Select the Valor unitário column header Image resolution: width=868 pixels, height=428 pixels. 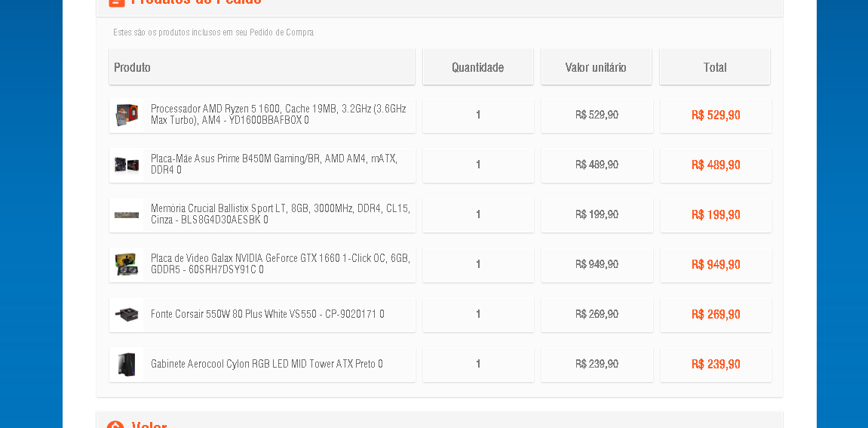tap(597, 67)
